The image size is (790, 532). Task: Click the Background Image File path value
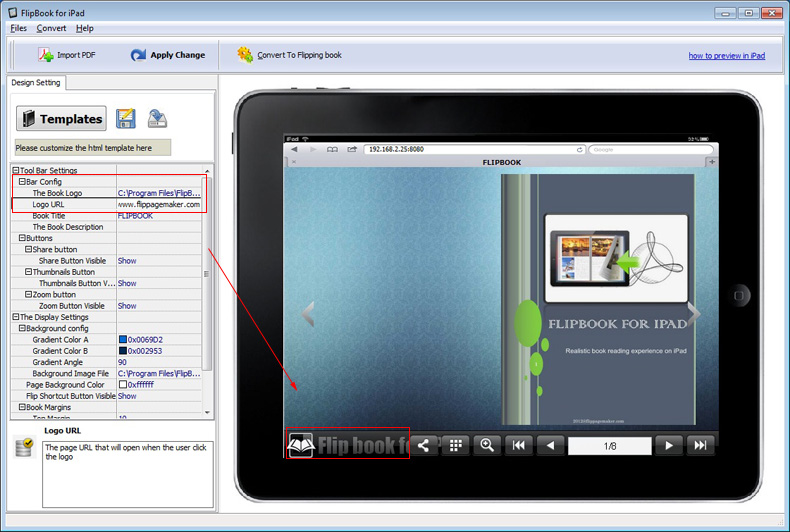(159, 373)
